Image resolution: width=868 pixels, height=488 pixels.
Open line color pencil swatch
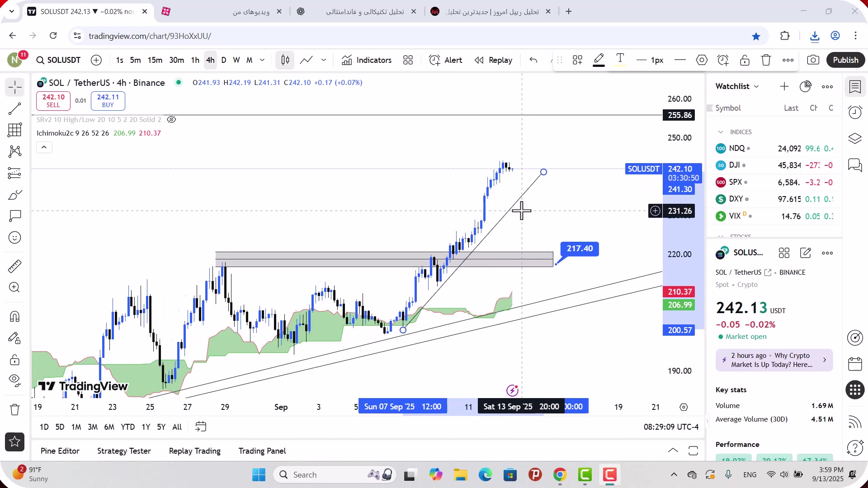pyautogui.click(x=599, y=60)
